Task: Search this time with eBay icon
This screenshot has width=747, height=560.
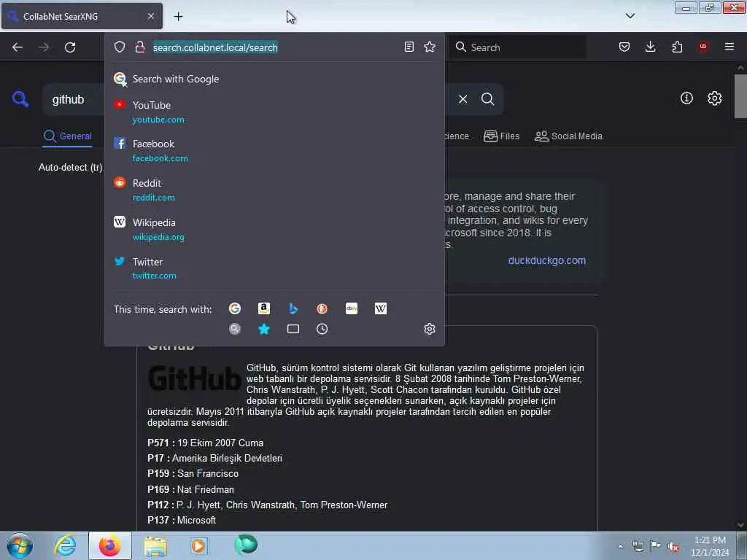Action: click(x=351, y=308)
